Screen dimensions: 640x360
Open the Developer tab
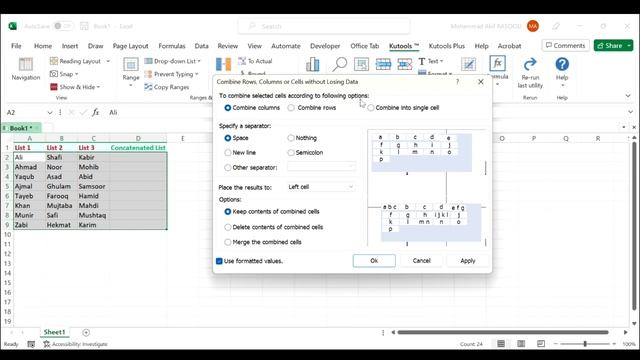point(325,46)
